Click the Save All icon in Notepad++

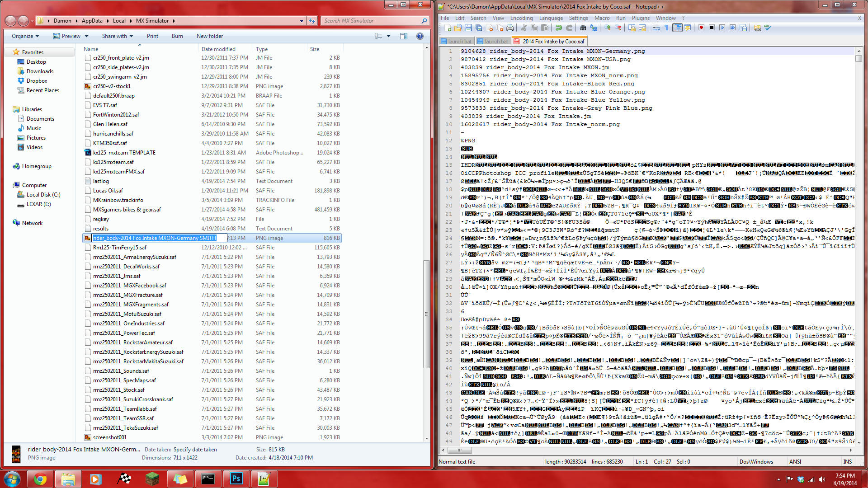pyautogui.click(x=479, y=28)
